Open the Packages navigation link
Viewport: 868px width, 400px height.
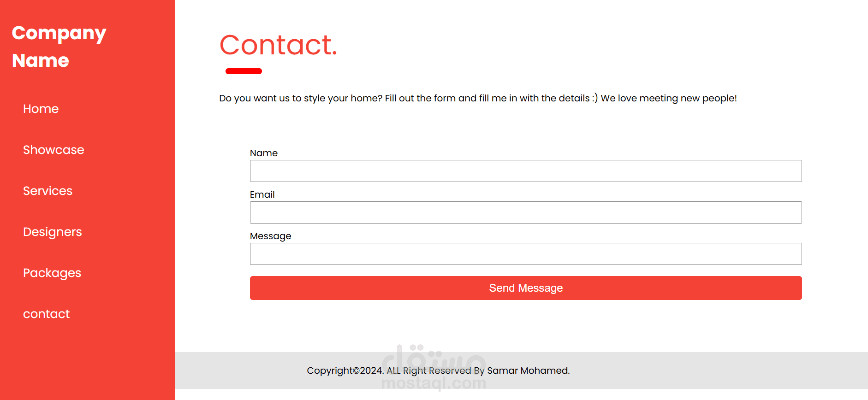point(52,273)
